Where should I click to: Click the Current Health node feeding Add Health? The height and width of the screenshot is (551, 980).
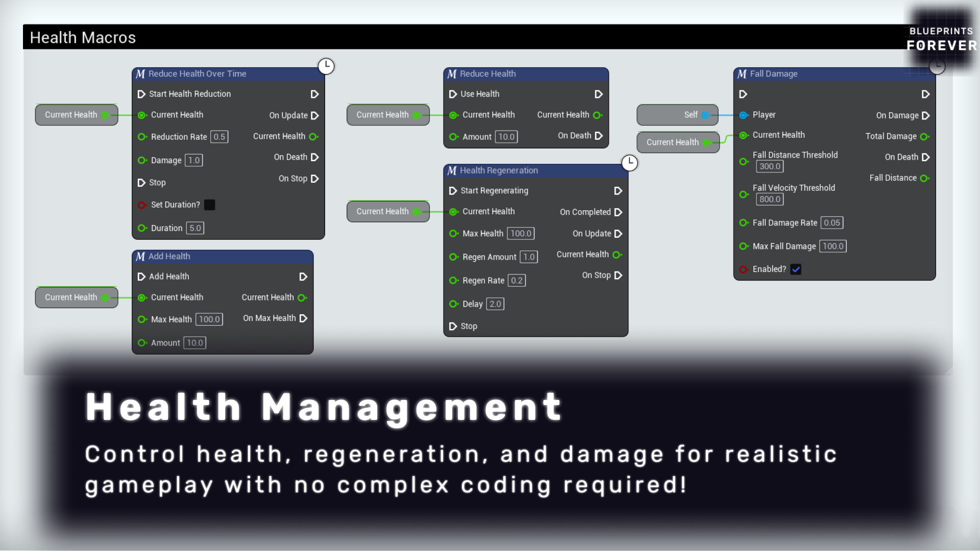pos(77,297)
